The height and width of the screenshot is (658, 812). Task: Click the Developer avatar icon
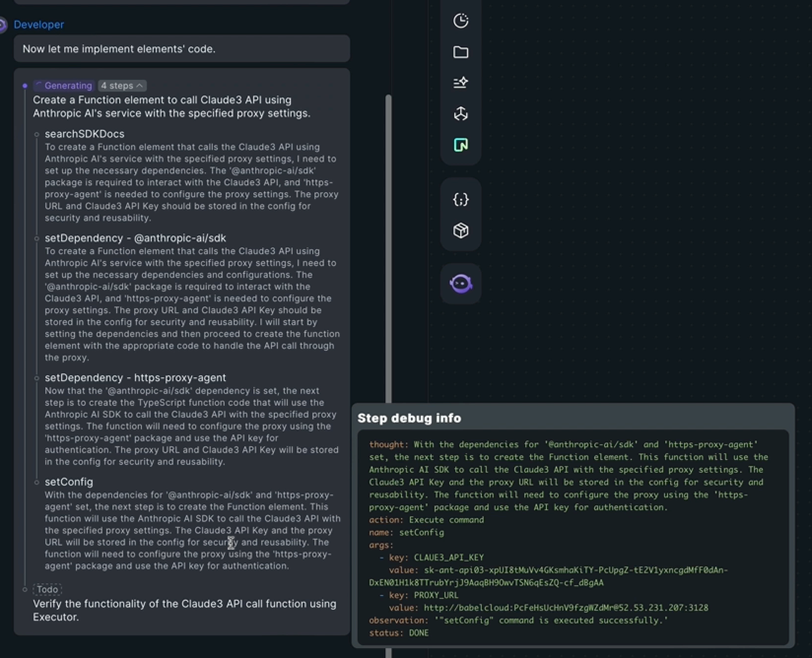pos(3,25)
